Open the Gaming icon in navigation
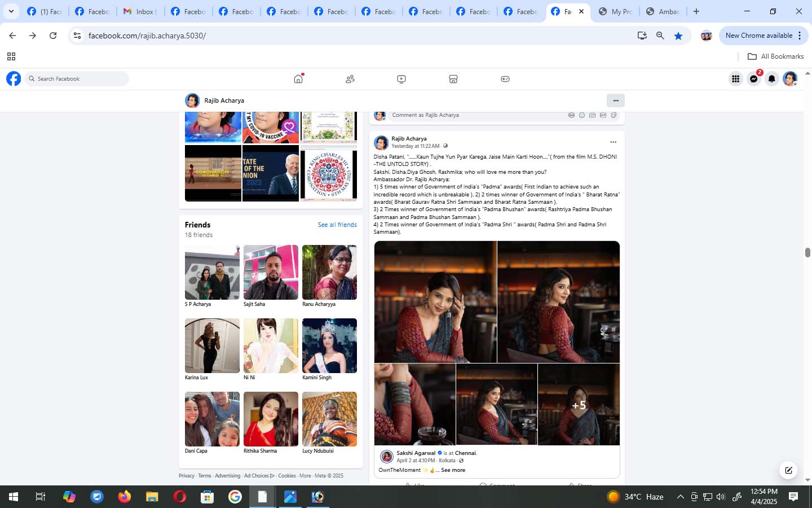Image resolution: width=812 pixels, height=508 pixels. (505, 79)
